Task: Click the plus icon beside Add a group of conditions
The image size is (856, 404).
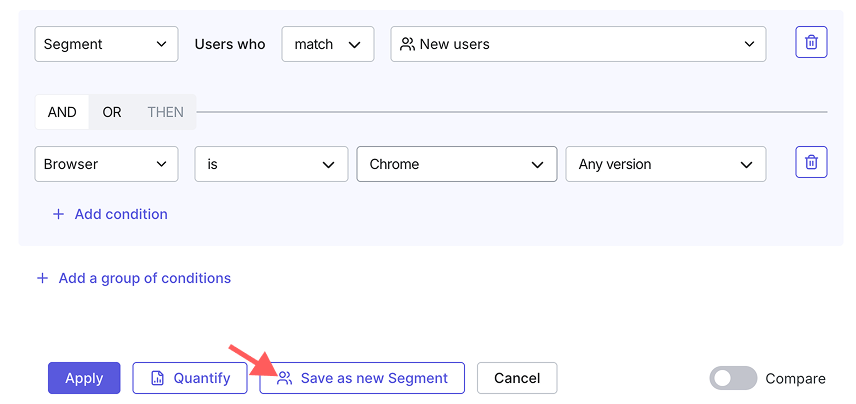Action: click(42, 278)
